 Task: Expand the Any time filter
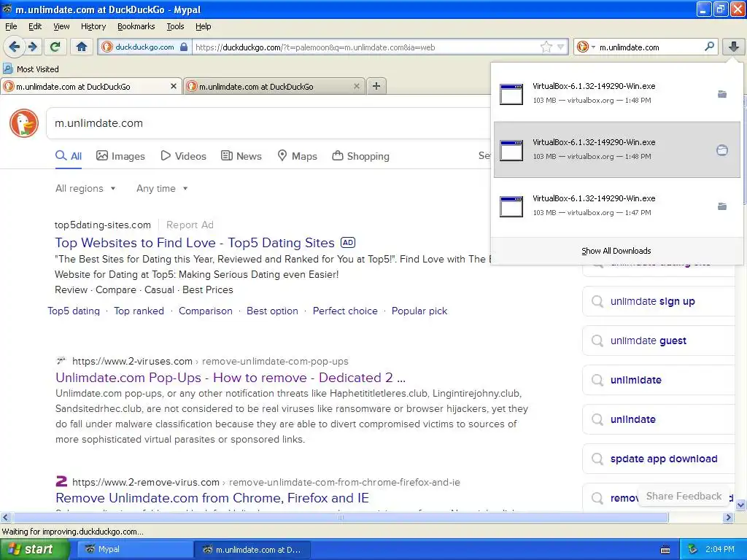[x=162, y=189]
